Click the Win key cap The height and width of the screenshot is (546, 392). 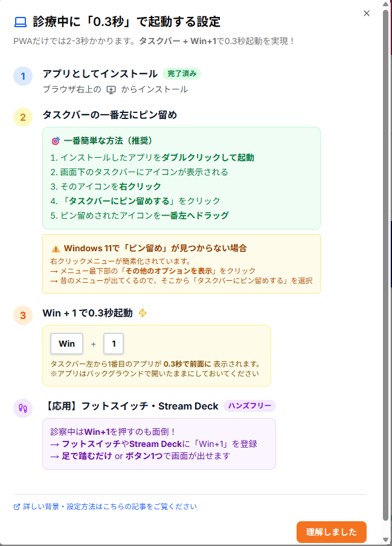(x=66, y=344)
